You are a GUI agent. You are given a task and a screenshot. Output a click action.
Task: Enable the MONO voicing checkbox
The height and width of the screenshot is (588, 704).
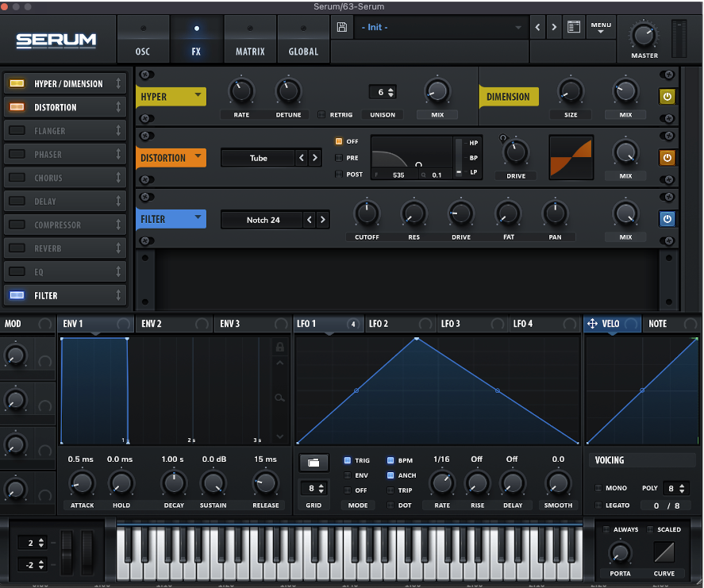pos(599,489)
